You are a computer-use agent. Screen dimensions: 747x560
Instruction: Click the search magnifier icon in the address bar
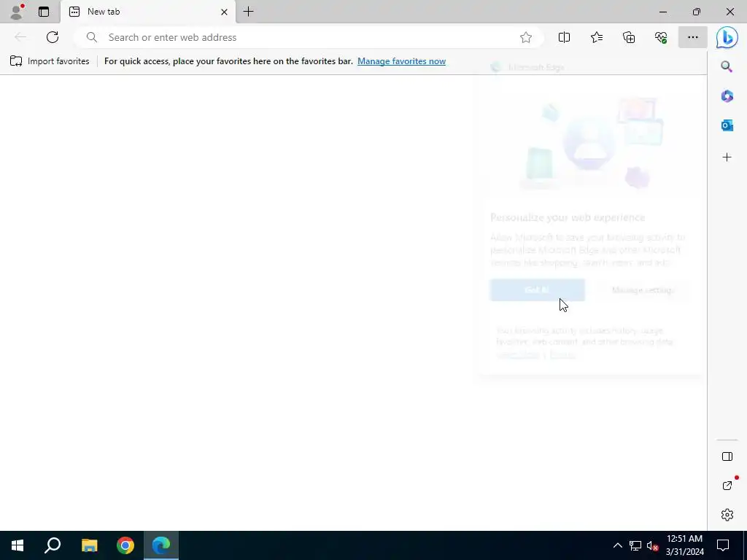point(92,37)
